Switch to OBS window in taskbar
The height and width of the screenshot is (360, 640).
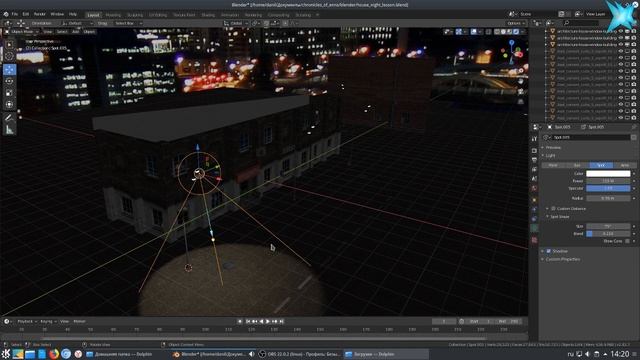pyautogui.click(x=299, y=354)
